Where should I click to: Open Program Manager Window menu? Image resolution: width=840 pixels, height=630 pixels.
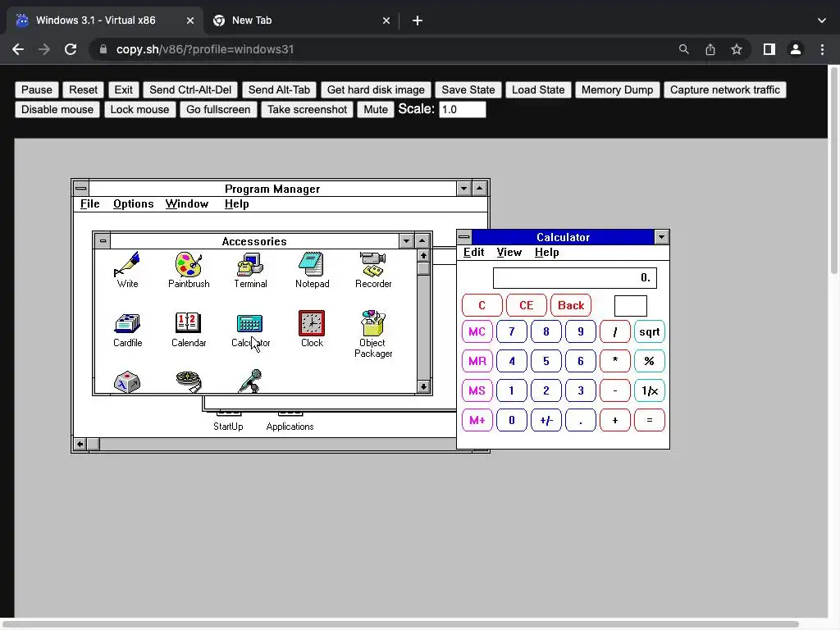tap(187, 203)
